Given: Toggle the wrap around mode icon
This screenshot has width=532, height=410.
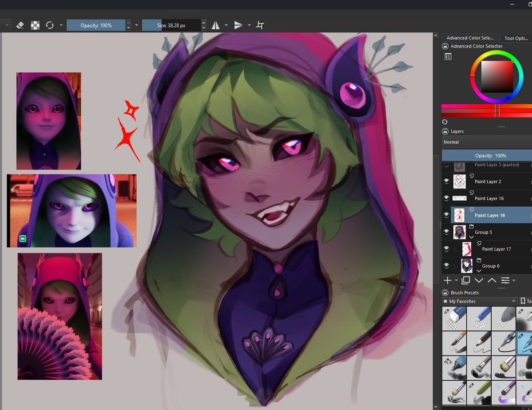Looking at the screenshot, I should coord(260,25).
